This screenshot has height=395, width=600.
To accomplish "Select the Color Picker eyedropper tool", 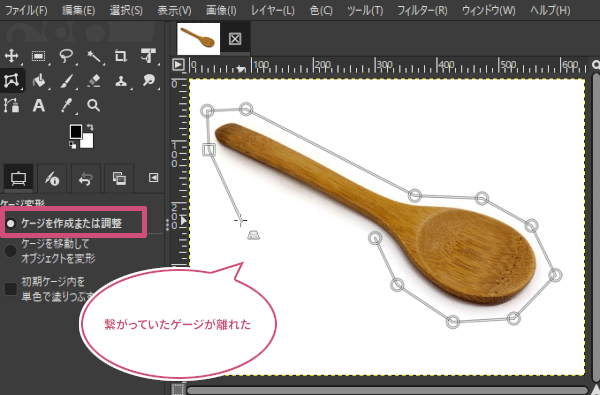I will click(x=66, y=105).
